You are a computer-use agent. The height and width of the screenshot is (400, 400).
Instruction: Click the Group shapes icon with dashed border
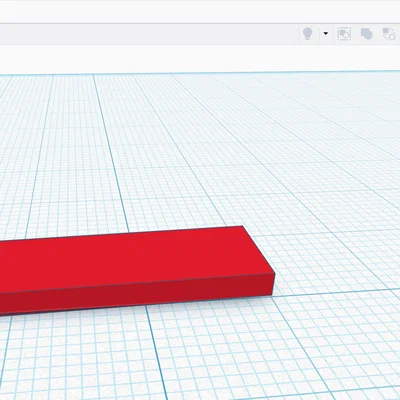[344, 34]
